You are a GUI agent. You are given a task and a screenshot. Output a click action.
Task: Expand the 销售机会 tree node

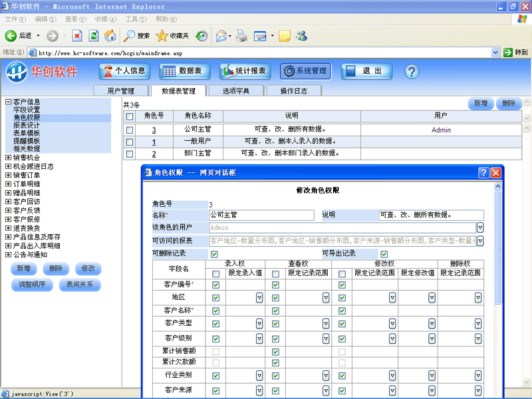(x=8, y=158)
